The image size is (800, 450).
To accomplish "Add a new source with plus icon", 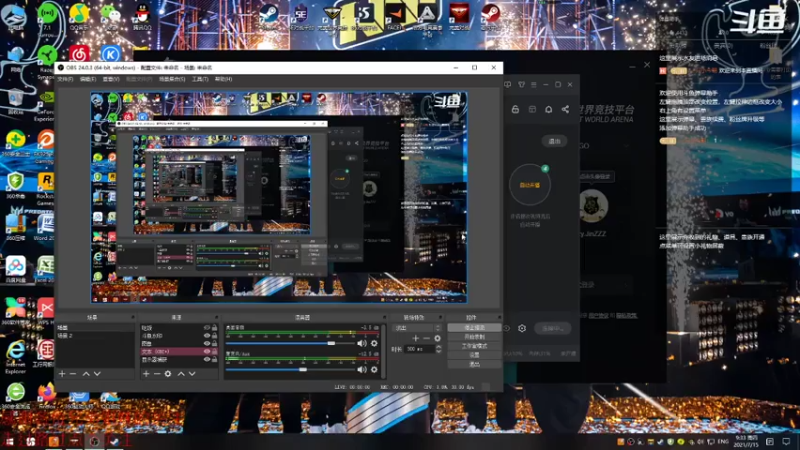I will [146, 374].
